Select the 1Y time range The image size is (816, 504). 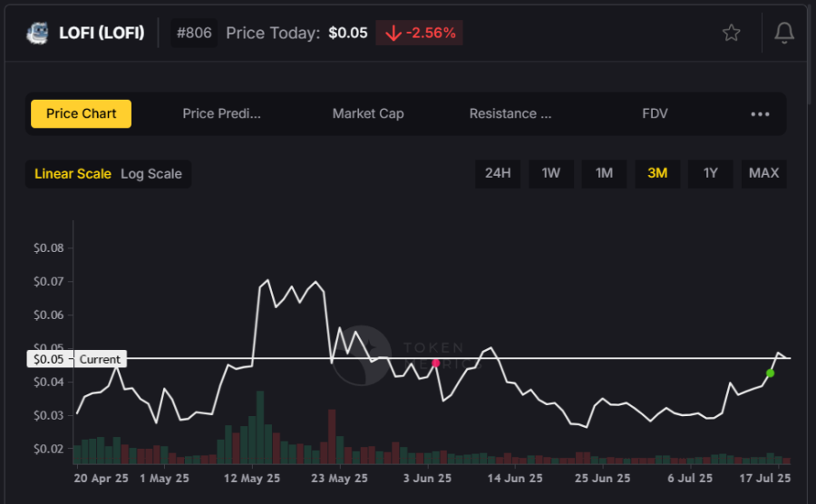click(x=710, y=173)
